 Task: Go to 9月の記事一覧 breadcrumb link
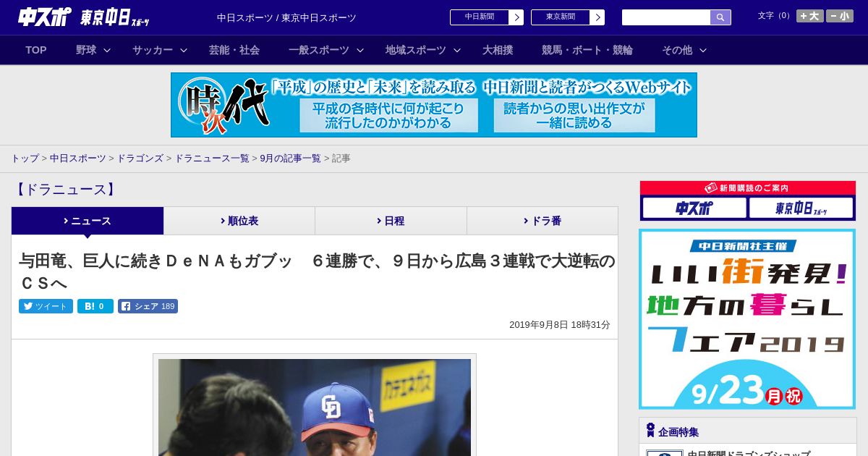[291, 158]
